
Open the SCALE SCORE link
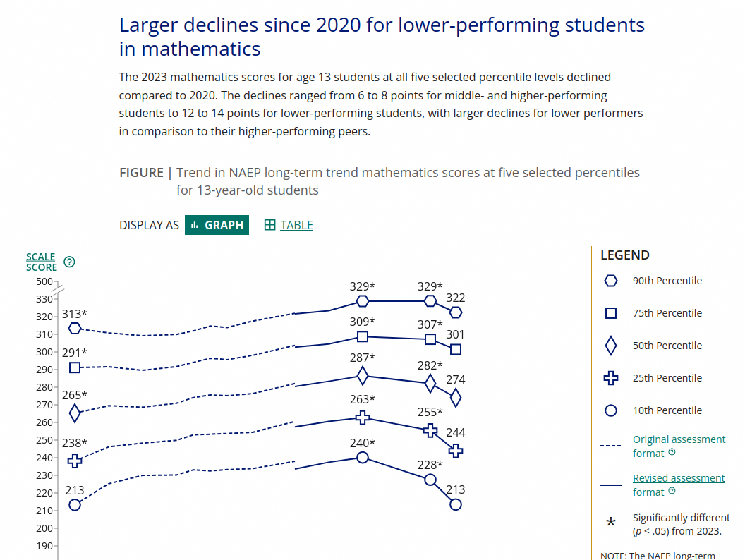(x=42, y=262)
